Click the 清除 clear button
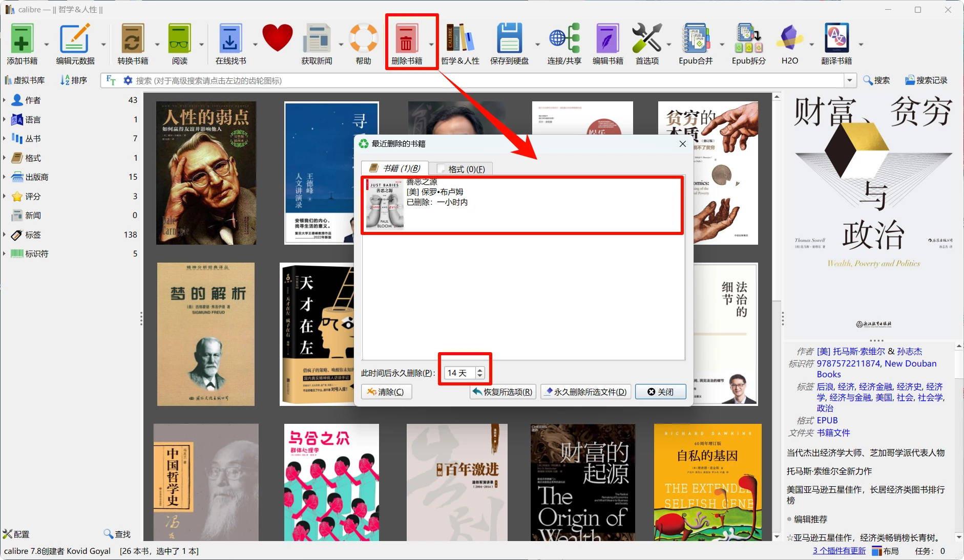The height and width of the screenshot is (560, 964). [x=386, y=392]
